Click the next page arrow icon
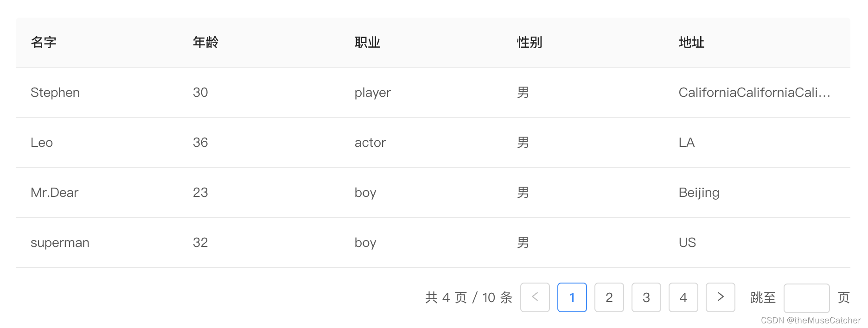The width and height of the screenshot is (868, 328). pyautogui.click(x=720, y=297)
